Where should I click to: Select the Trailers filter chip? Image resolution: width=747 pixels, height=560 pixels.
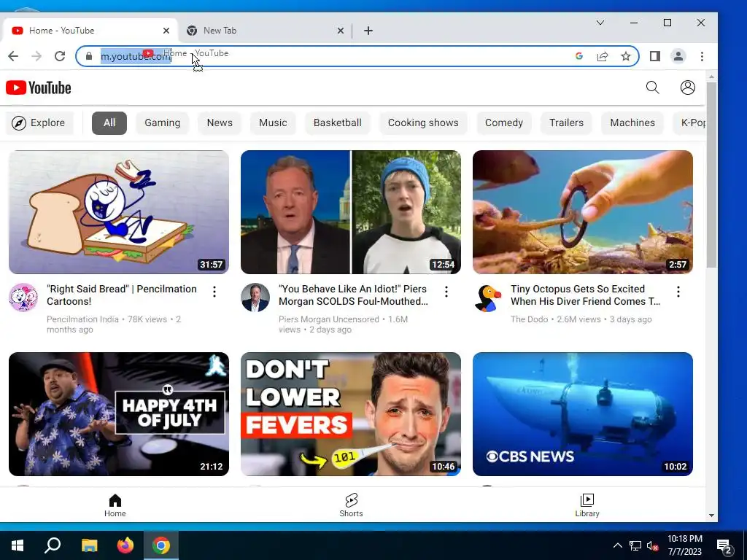point(566,122)
